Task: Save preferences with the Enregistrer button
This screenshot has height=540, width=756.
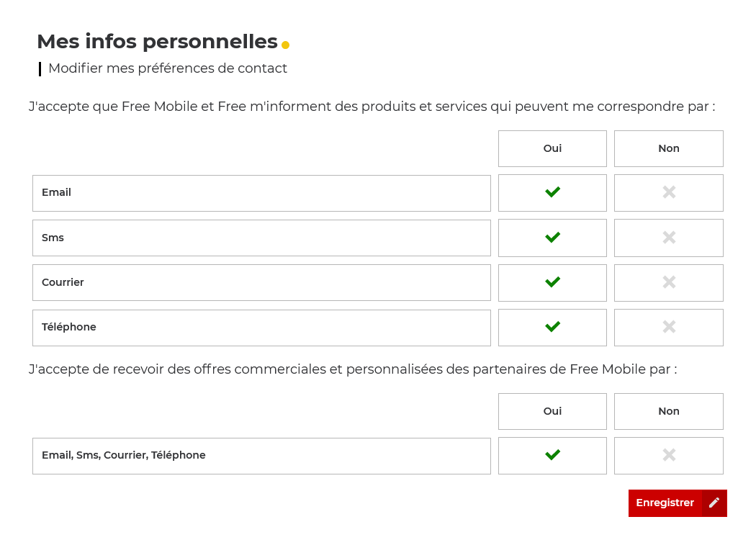Action: coord(665,503)
